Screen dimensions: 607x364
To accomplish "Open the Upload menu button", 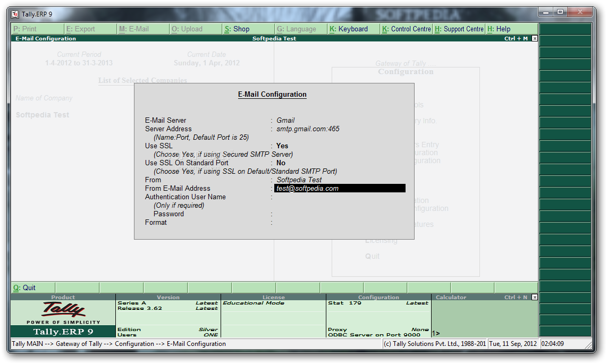I will tap(196, 29).
